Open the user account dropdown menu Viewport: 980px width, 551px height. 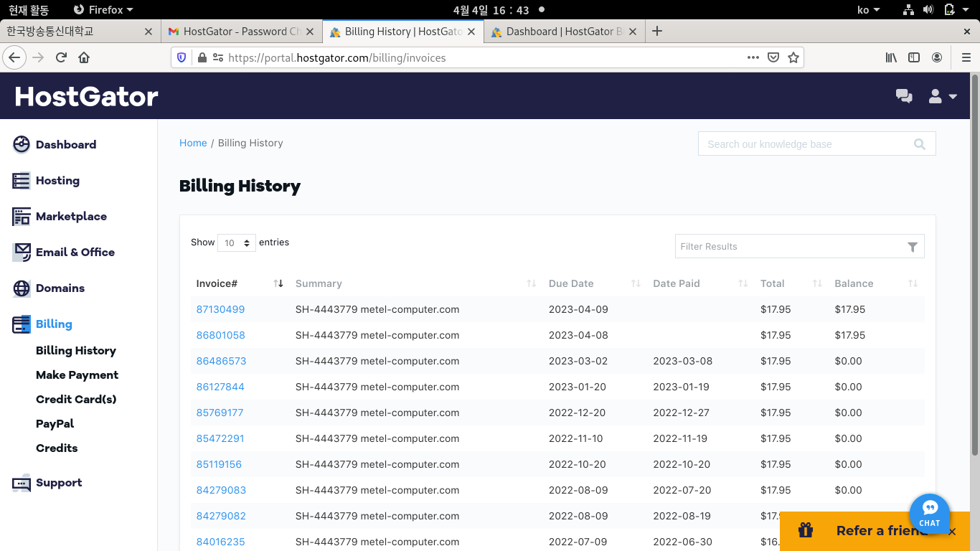coord(943,96)
